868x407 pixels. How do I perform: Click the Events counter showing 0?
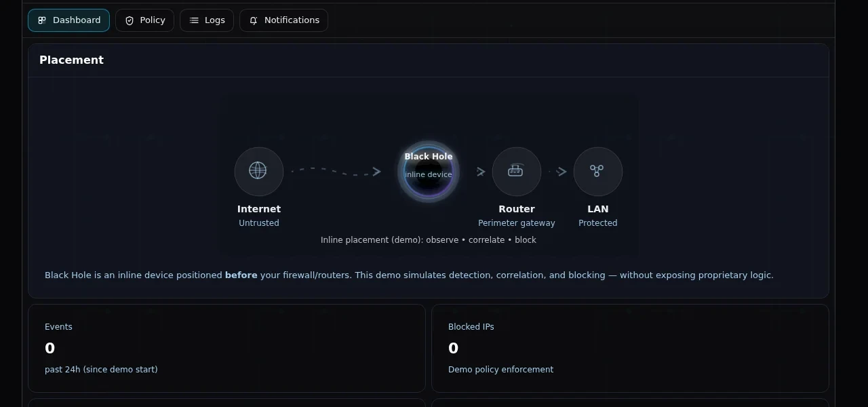(50, 348)
